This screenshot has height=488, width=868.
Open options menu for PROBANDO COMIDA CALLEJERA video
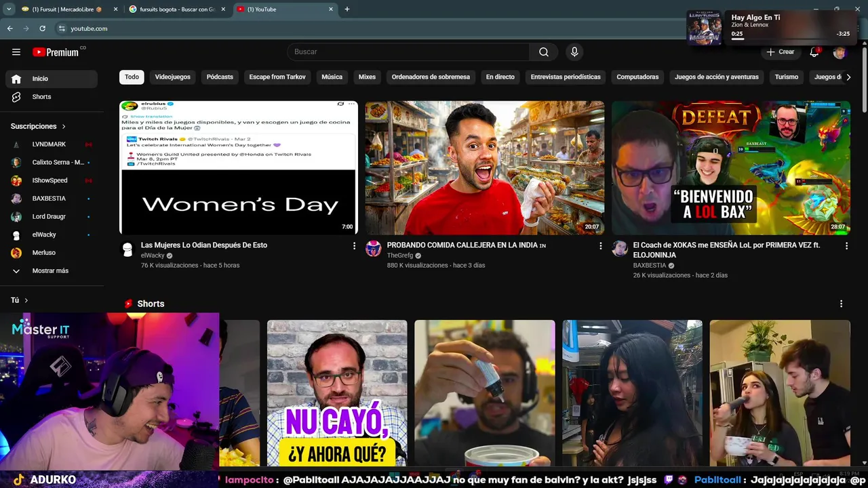(600, 246)
